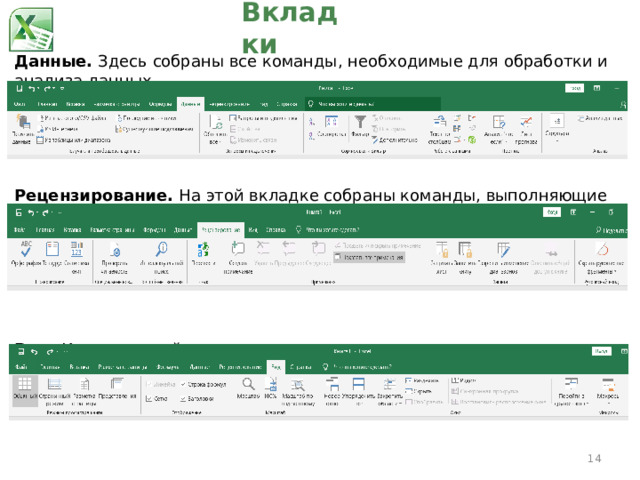Click Check Accessibility icon in Review ribbon
This screenshot has width=640, height=480.
(115, 249)
